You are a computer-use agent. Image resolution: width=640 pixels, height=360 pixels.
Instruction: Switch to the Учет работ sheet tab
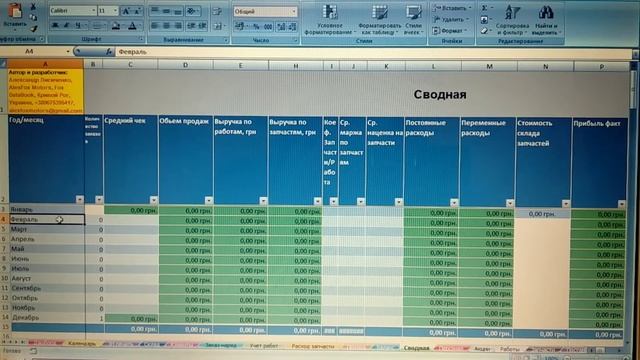264,346
